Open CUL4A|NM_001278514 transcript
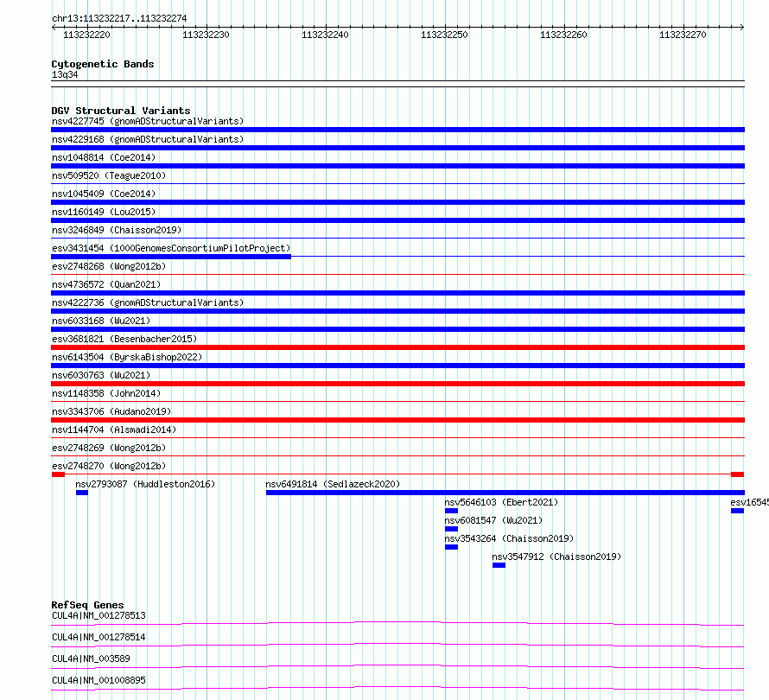The width and height of the screenshot is (769, 700). click(x=99, y=637)
